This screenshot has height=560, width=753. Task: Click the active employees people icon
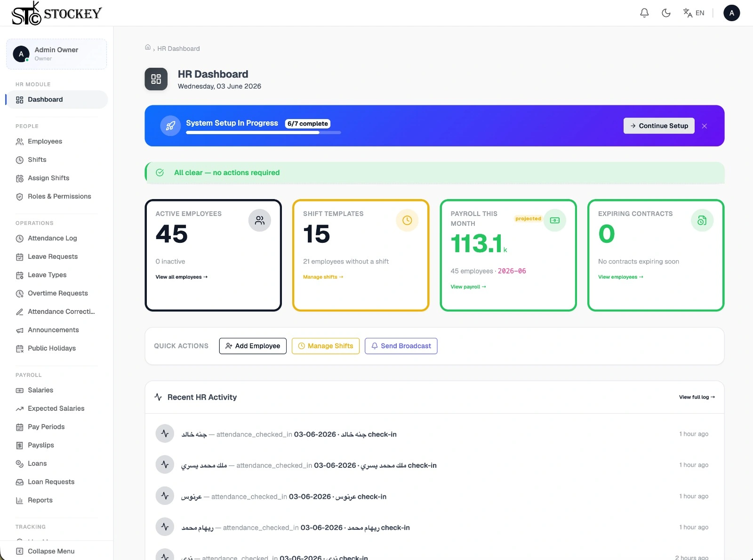260,220
